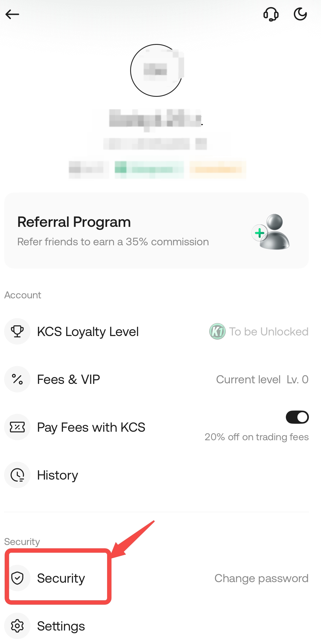Tap Current level Lv. 0 text
321x644 pixels.
[x=262, y=379]
